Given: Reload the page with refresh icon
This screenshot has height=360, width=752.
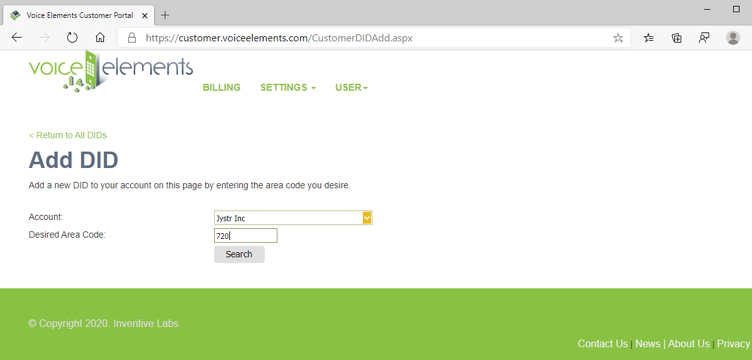Looking at the screenshot, I should pos(72,38).
